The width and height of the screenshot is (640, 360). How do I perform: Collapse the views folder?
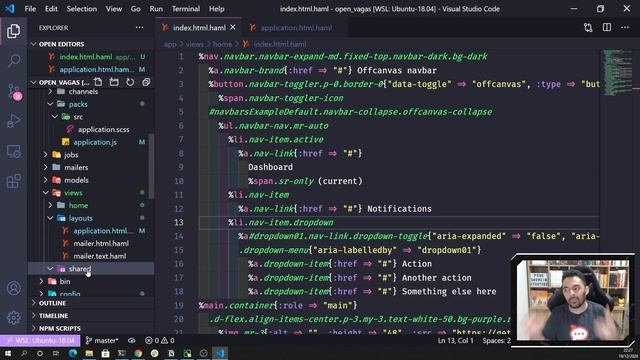point(46,193)
